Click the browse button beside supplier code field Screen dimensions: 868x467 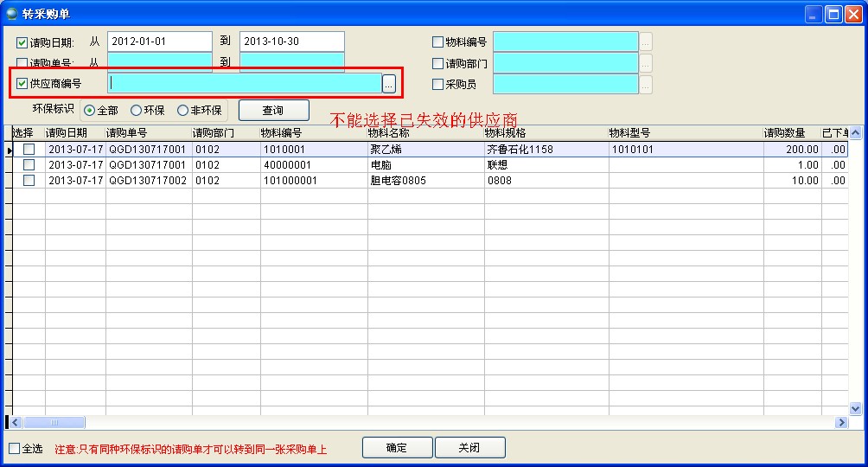pyautogui.click(x=389, y=84)
